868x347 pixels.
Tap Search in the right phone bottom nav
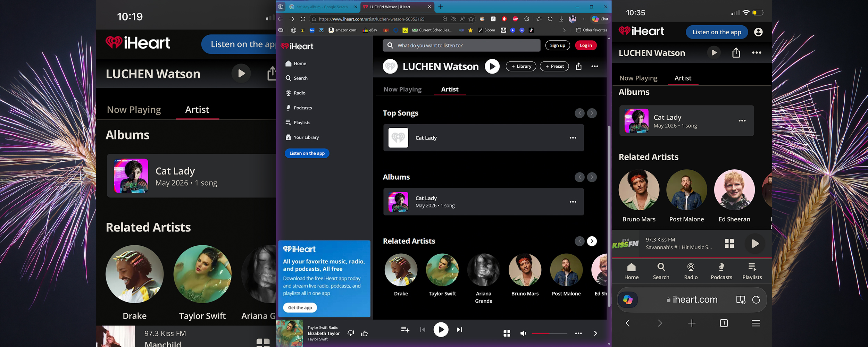click(661, 271)
